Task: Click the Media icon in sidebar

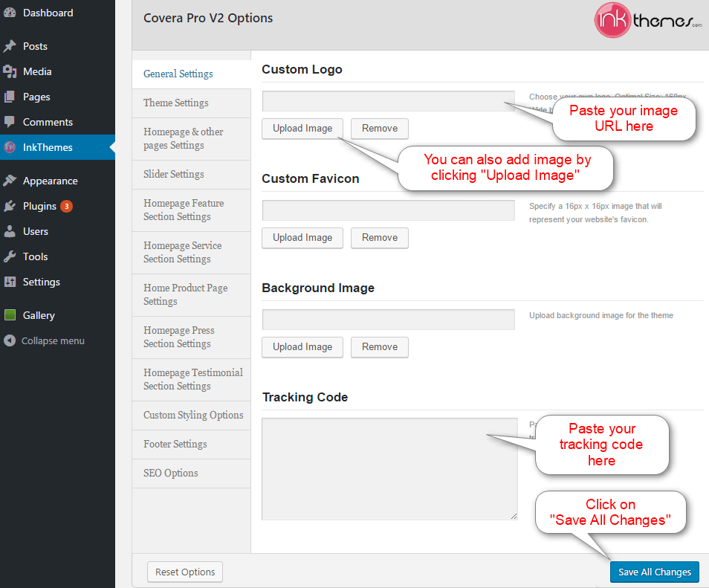Action: (x=10, y=71)
